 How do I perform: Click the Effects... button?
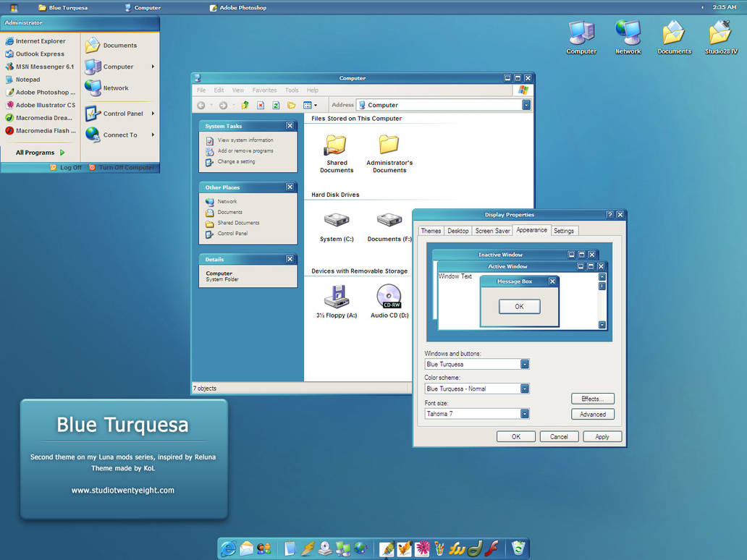pos(593,399)
